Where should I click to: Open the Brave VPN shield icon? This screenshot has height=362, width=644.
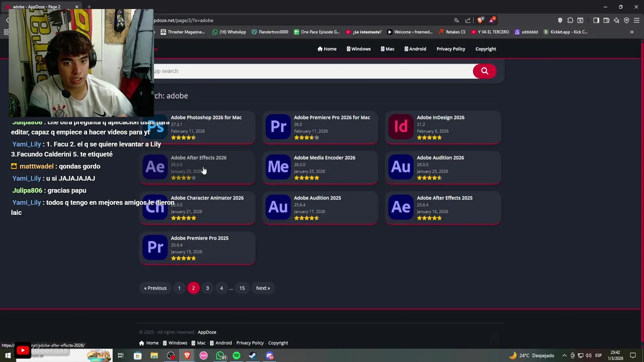(626, 20)
